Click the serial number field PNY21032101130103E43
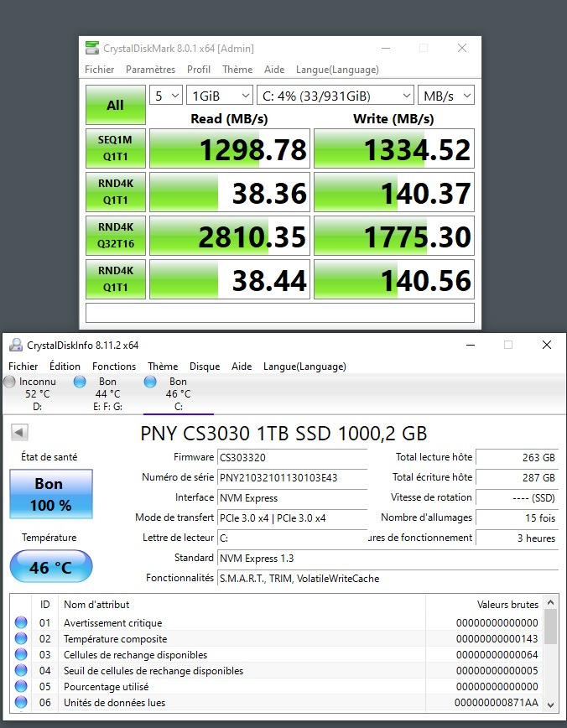 point(293,477)
